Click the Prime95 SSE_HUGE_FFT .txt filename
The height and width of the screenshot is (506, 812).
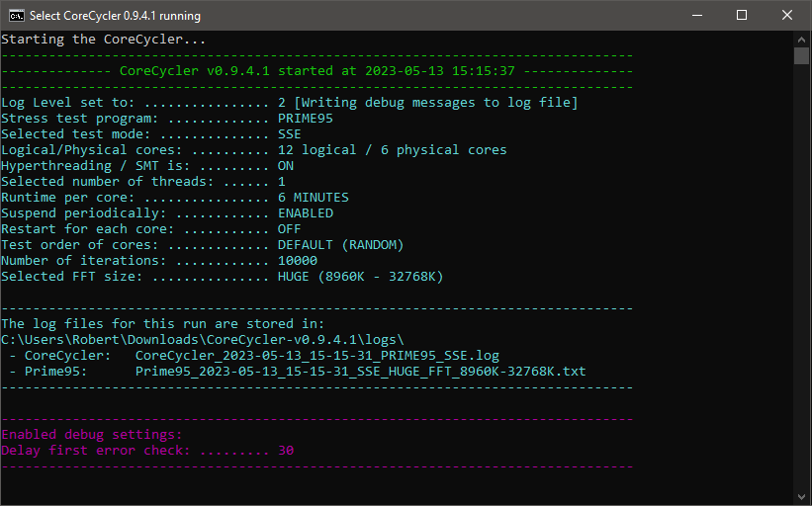tap(360, 372)
